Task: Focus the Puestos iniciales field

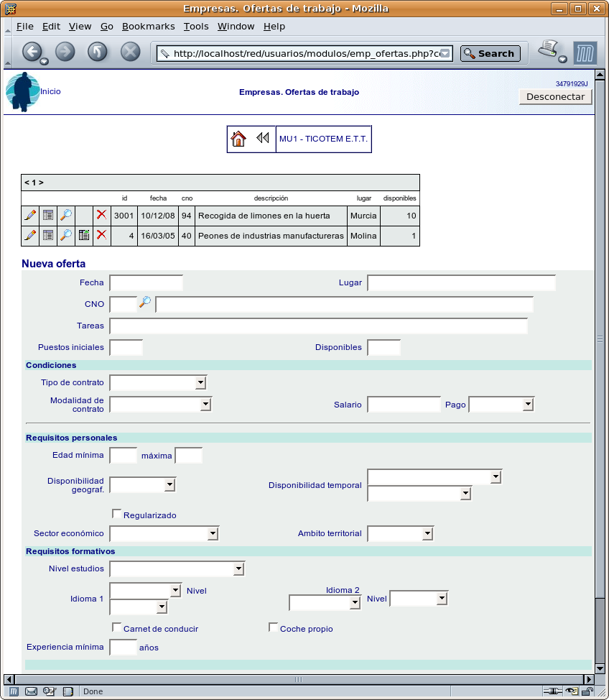Action: click(126, 347)
